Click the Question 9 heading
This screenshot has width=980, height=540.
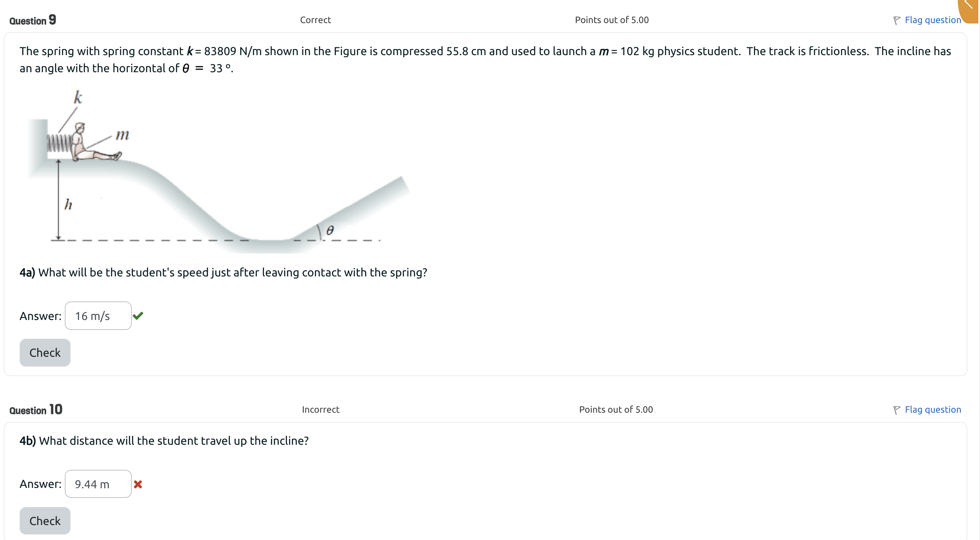tap(32, 21)
